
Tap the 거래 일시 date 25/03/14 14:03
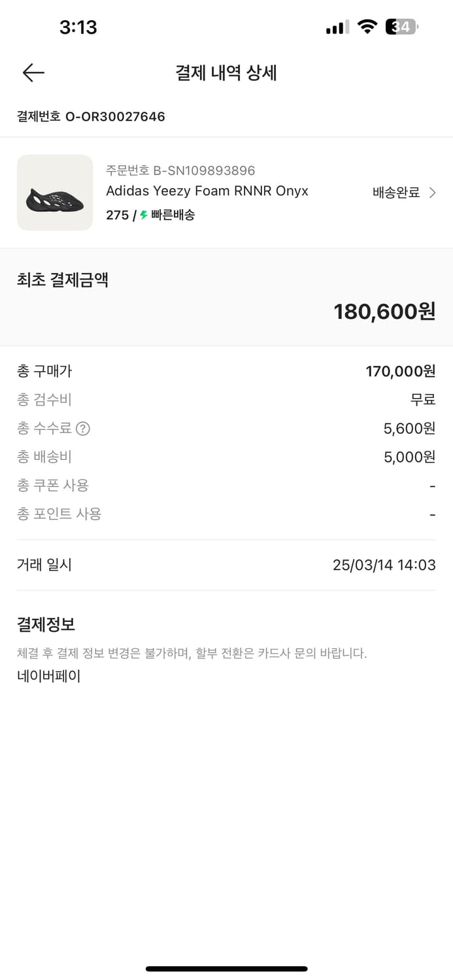tap(384, 565)
